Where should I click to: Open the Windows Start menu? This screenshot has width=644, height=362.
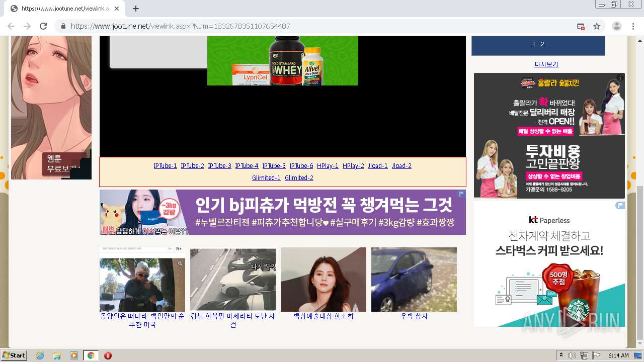click(x=14, y=355)
